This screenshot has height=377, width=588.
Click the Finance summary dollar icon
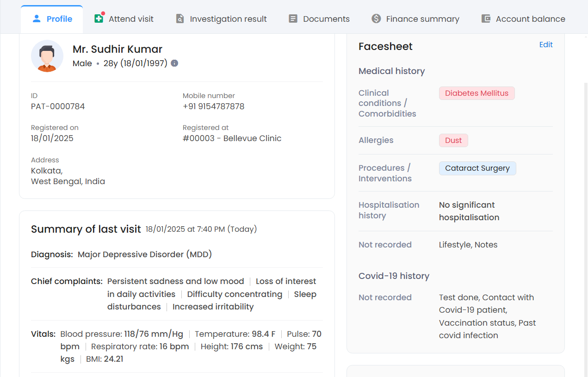point(376,19)
